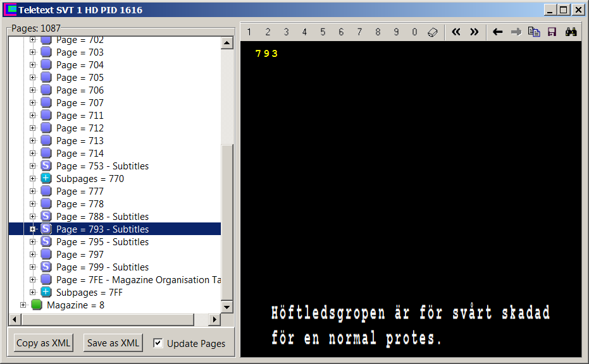589x364 pixels.
Task: Click digit 2 in the page toolbar
Action: click(x=268, y=32)
